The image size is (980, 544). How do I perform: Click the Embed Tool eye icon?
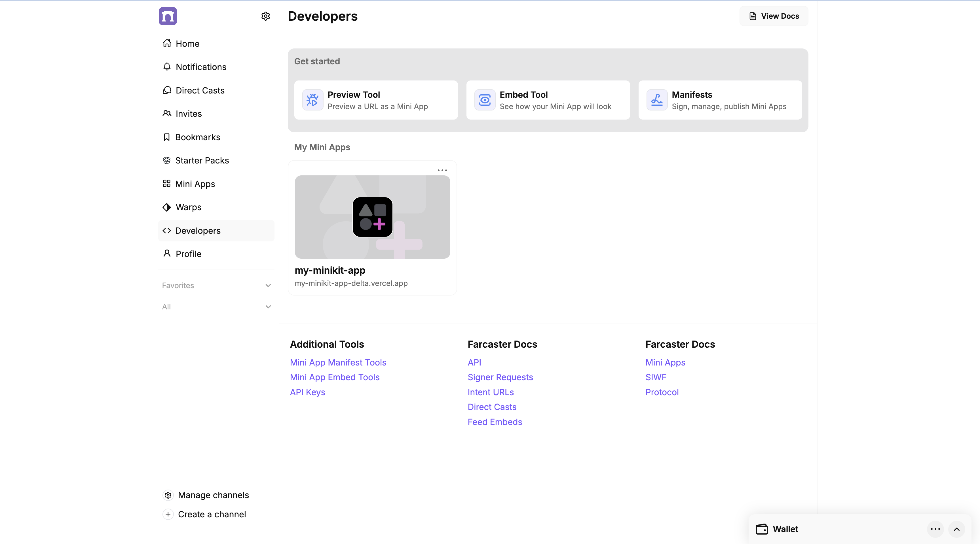(x=484, y=100)
